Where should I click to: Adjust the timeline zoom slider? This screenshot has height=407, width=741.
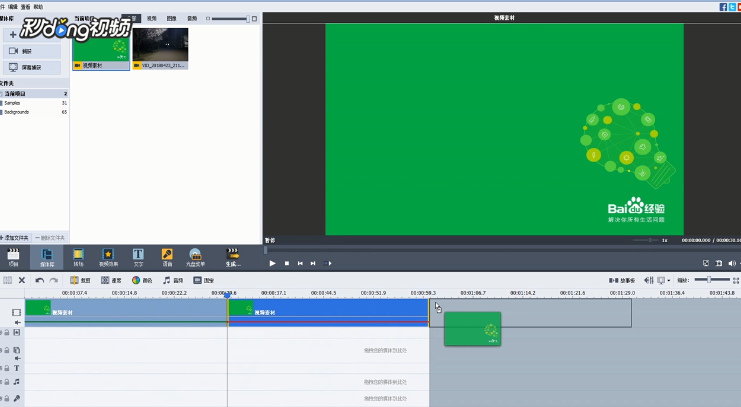click(711, 280)
